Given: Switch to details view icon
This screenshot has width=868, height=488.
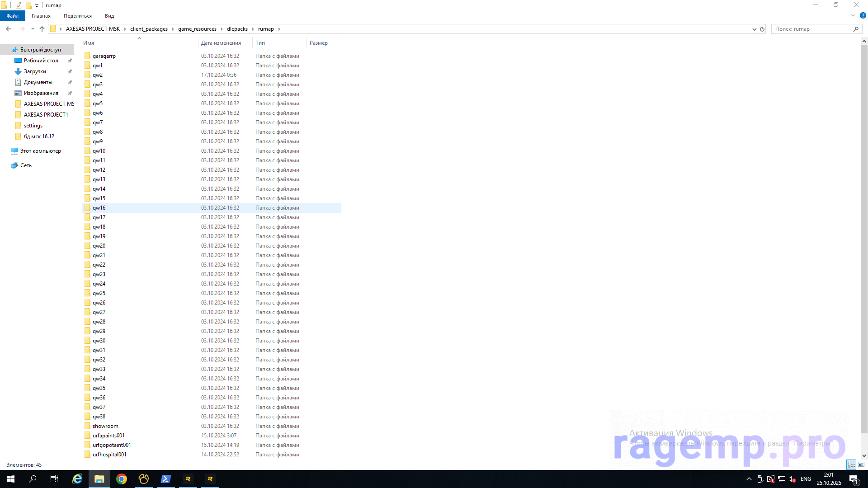Looking at the screenshot, I should click(x=851, y=465).
